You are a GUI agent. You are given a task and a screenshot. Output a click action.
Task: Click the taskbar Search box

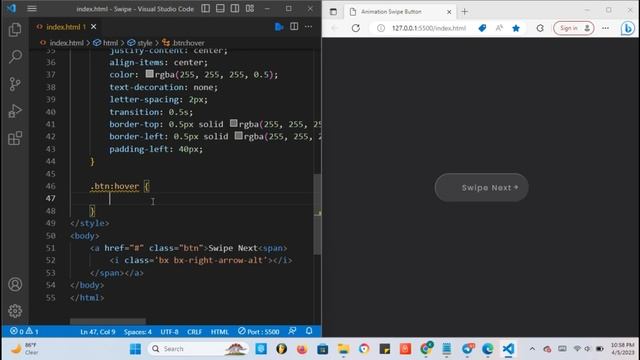(x=199, y=349)
